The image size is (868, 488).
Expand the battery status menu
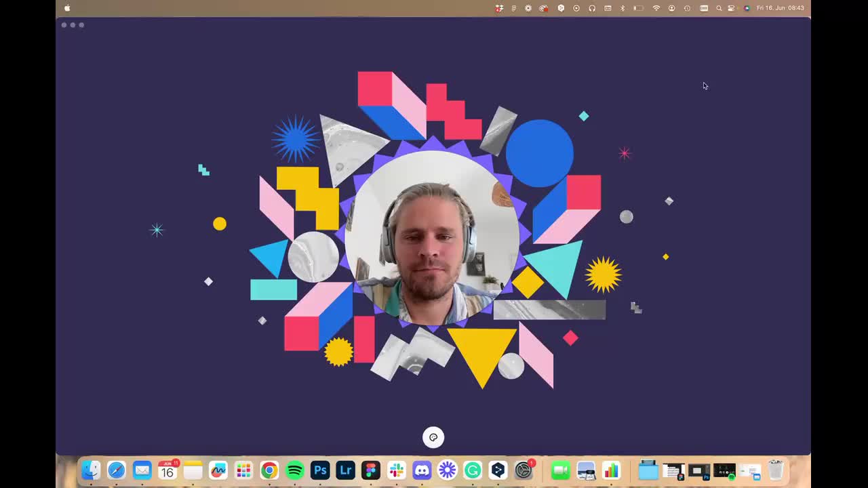(638, 8)
